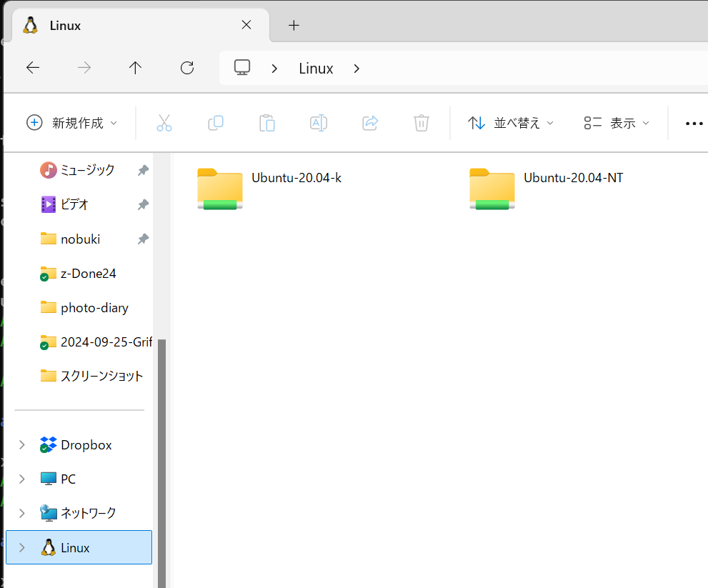Image resolution: width=708 pixels, height=588 pixels.
Task: Click the Ubuntu-20.04-k folder name
Action: point(296,178)
